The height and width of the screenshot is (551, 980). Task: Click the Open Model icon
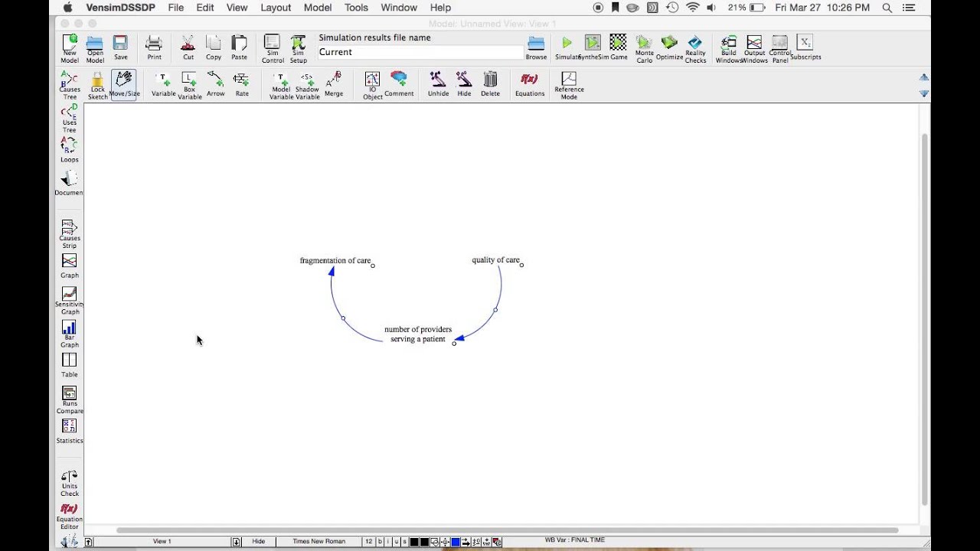[95, 47]
